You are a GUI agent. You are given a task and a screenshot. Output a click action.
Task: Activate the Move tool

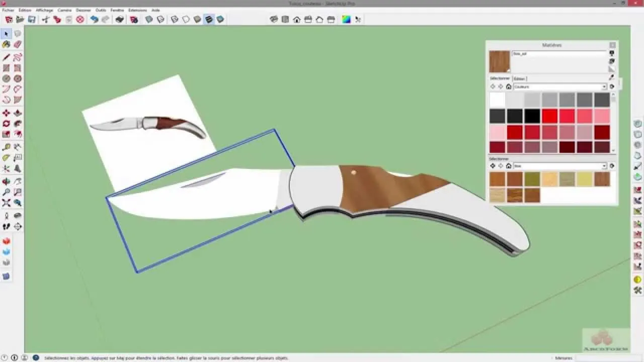6,113
